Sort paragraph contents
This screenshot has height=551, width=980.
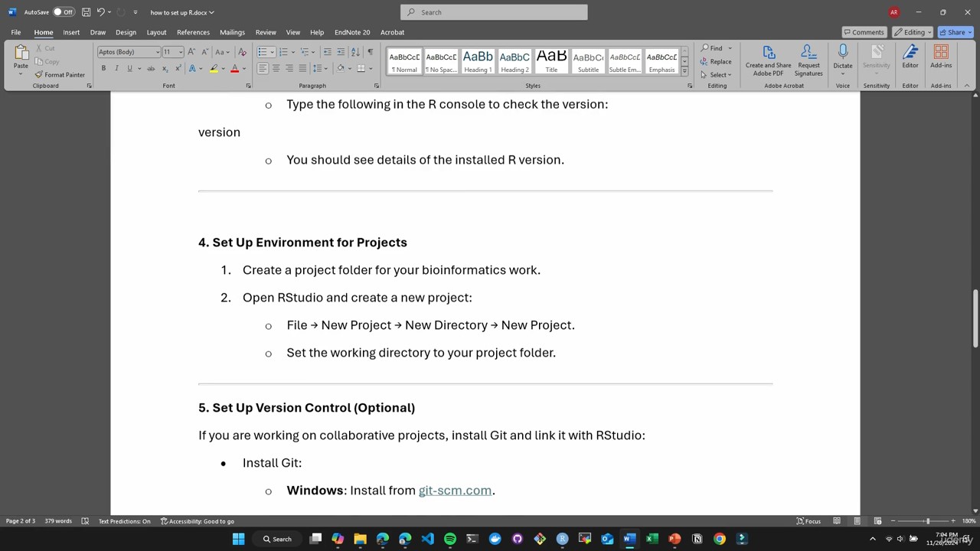355,52
